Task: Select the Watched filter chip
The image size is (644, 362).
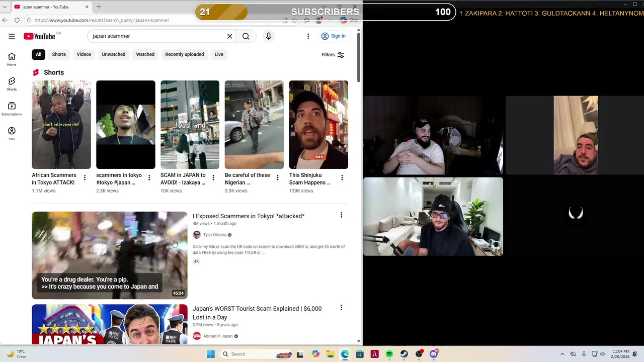Action: click(145, 54)
